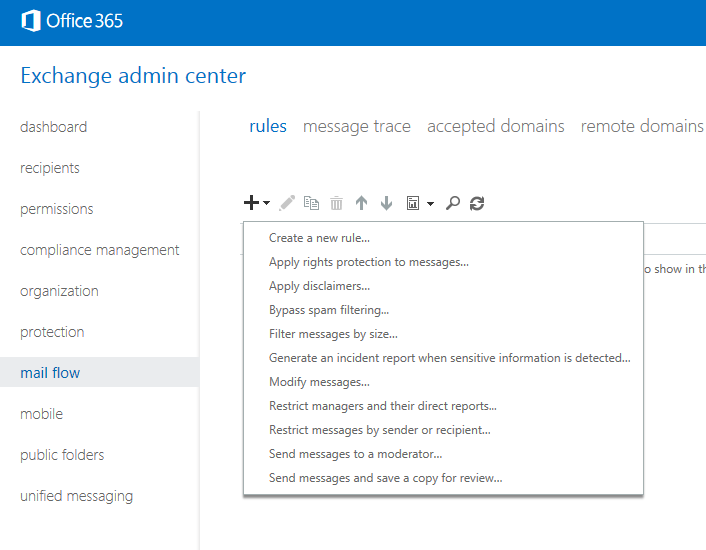706x550 pixels.
Task: Choose Apply rights protection to messages...
Action: 369,262
